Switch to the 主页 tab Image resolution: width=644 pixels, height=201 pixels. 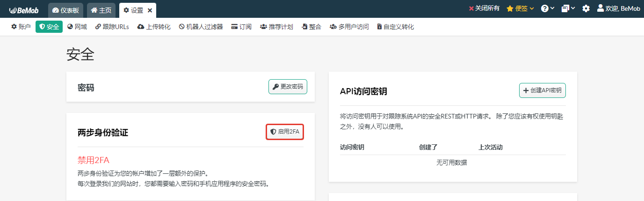click(x=101, y=10)
